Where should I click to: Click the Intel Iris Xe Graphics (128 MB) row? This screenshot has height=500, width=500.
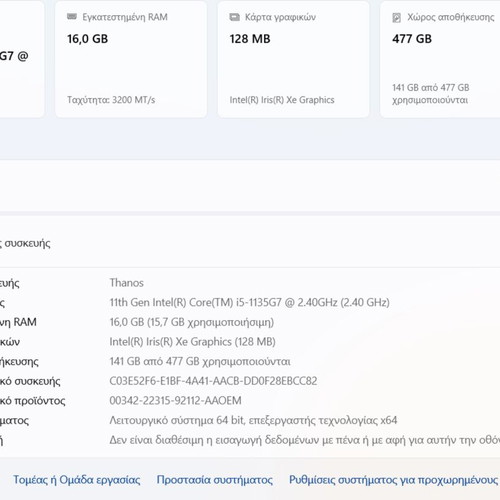pyautogui.click(x=250, y=342)
